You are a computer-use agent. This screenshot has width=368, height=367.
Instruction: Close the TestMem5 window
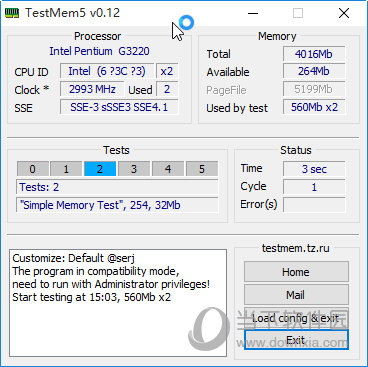[344, 13]
